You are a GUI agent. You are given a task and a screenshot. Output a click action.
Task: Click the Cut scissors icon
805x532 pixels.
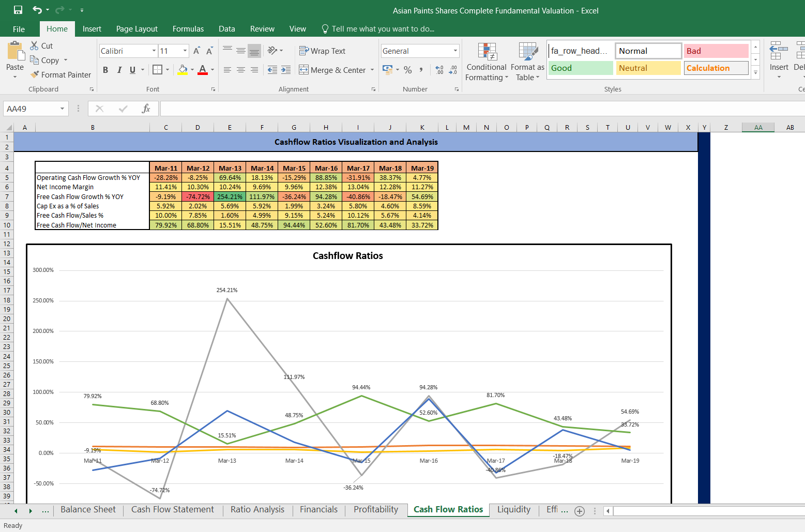pos(34,45)
